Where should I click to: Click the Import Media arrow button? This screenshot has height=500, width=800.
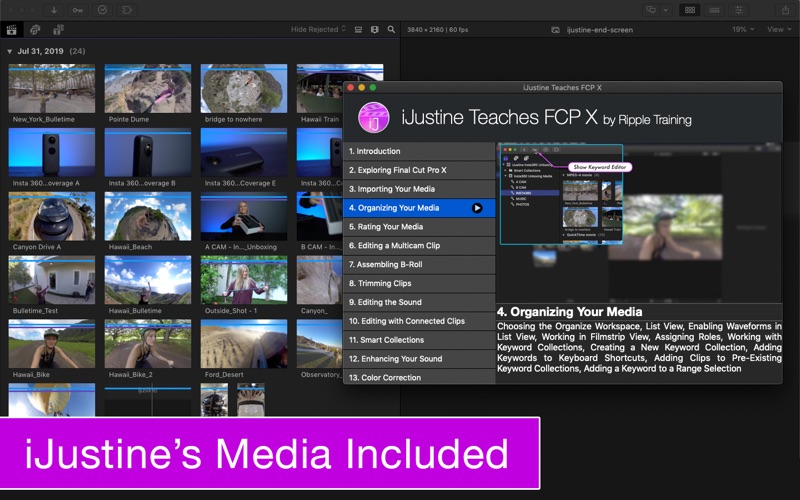54,10
